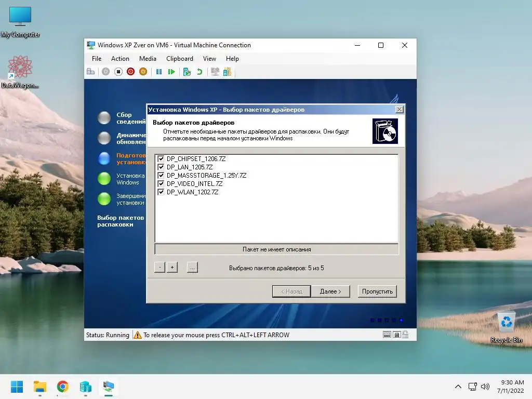Pause the virtual machine
Image resolution: width=532 pixels, height=399 pixels.
coord(159,72)
